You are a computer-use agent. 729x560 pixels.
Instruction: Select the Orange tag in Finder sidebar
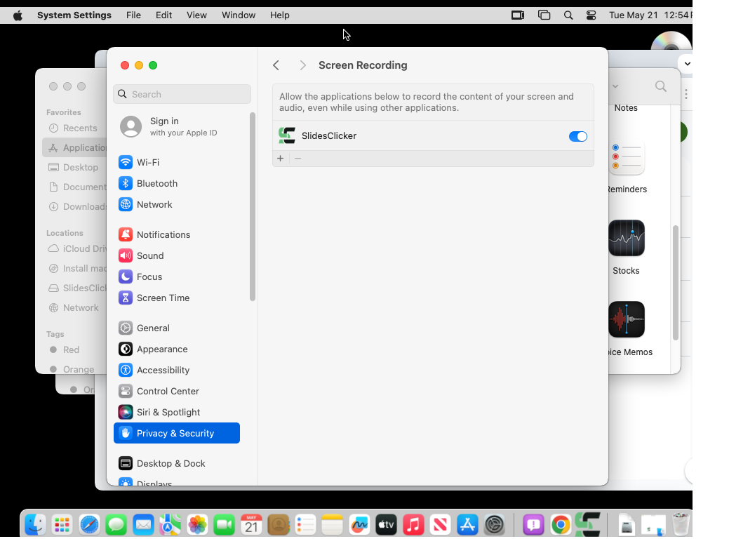[x=72, y=369]
